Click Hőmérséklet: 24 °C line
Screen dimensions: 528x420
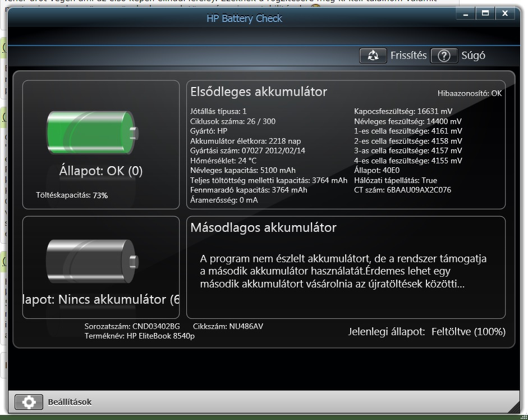[223, 161]
